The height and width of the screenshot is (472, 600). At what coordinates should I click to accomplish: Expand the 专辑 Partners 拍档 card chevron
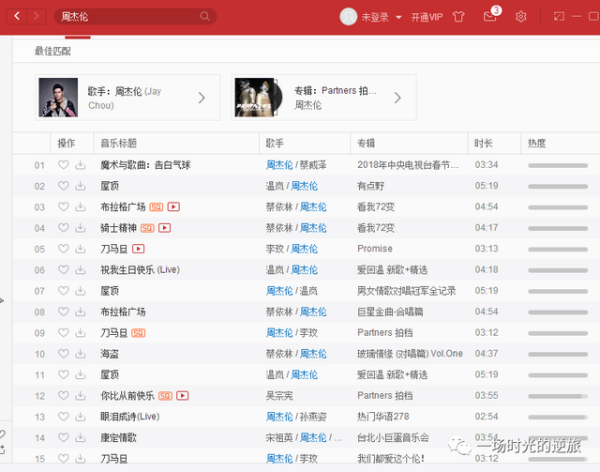pos(398,97)
